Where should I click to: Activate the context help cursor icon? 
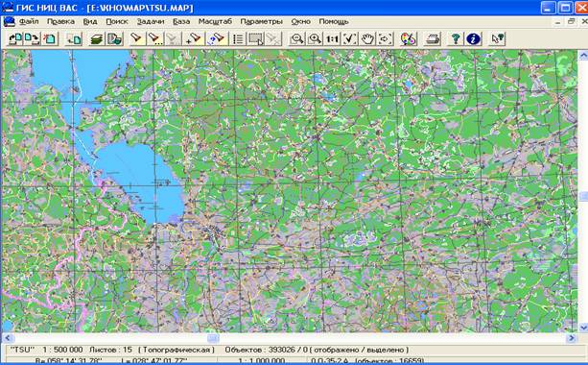click(497, 38)
